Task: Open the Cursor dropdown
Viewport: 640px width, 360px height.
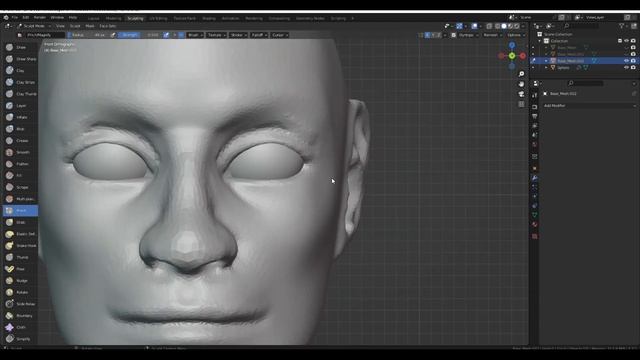Action: pyautogui.click(x=280, y=35)
